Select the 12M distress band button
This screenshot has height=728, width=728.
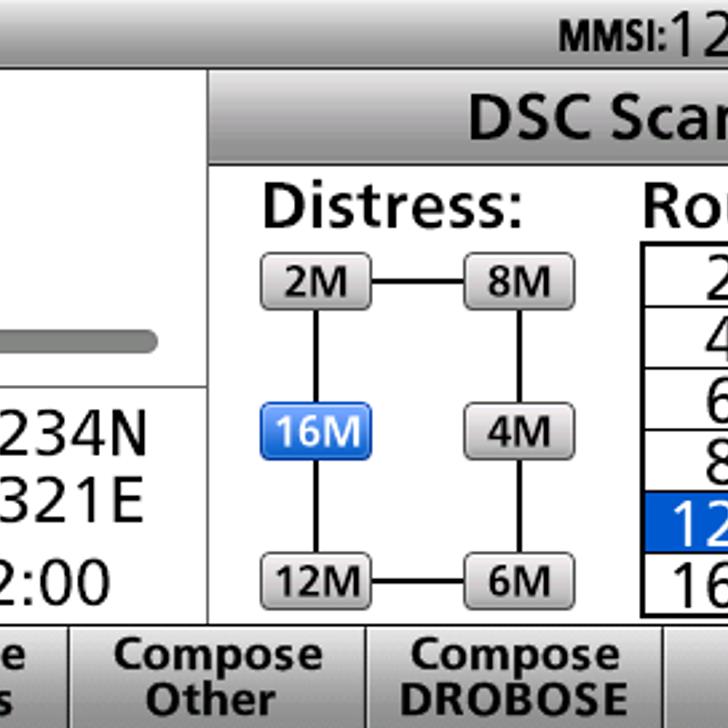point(316,581)
